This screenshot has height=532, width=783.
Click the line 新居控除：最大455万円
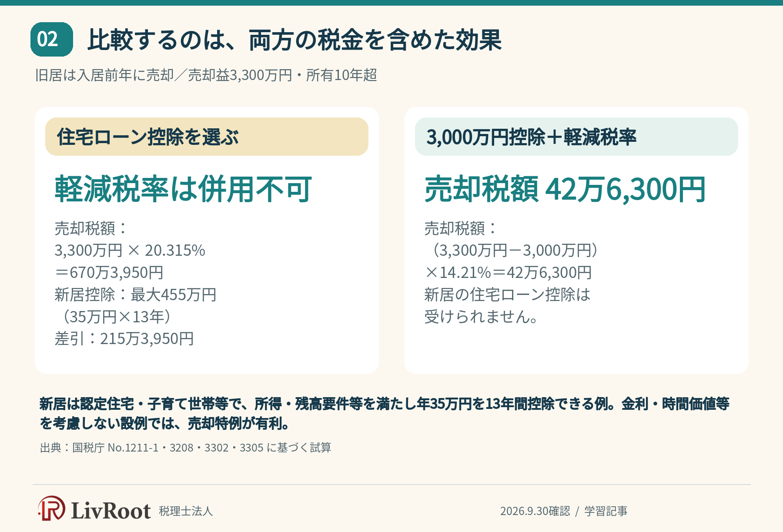point(135,295)
